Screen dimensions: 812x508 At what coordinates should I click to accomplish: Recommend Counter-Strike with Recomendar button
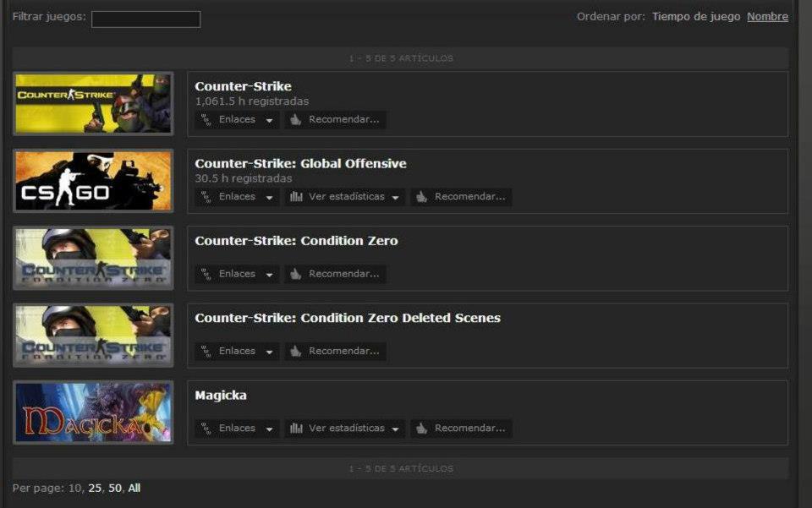335,119
